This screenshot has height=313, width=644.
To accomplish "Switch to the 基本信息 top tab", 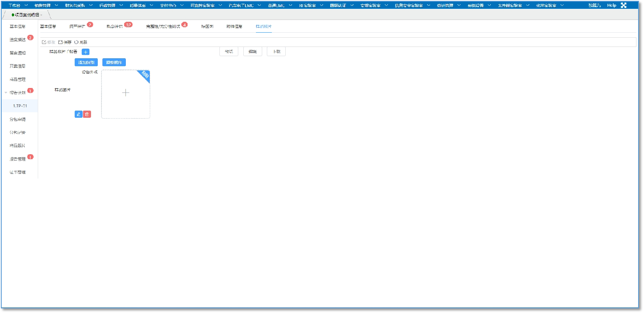I will (48, 26).
